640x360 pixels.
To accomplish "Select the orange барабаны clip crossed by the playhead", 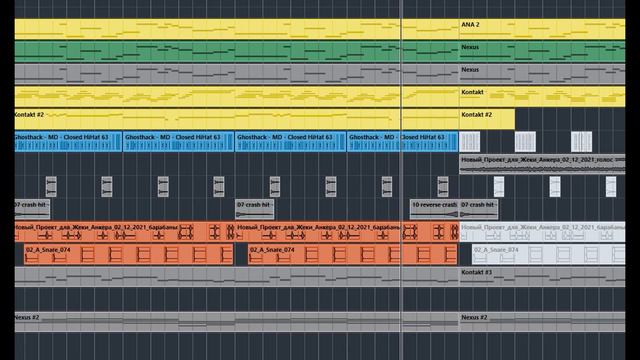I will (x=347, y=232).
